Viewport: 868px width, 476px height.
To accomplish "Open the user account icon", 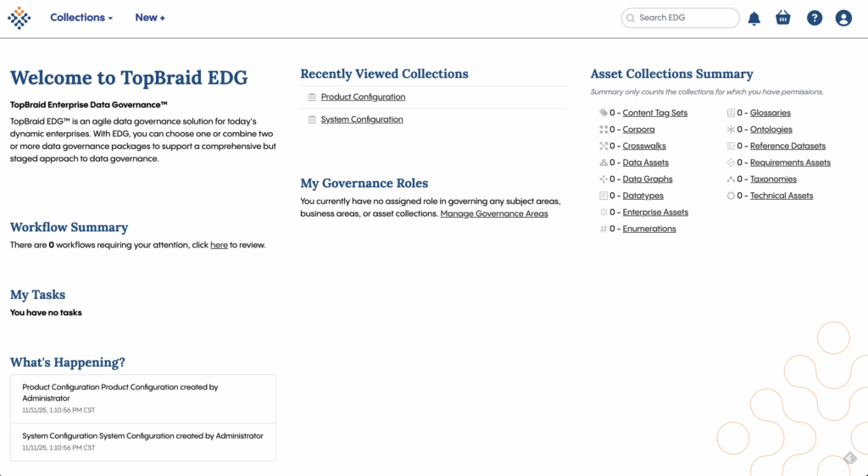I will [x=843, y=18].
